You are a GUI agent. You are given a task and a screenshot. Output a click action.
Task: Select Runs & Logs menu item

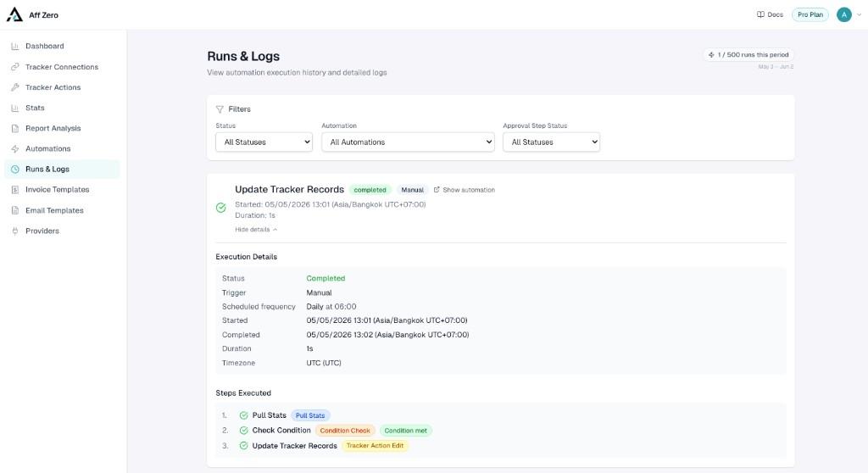(62, 170)
